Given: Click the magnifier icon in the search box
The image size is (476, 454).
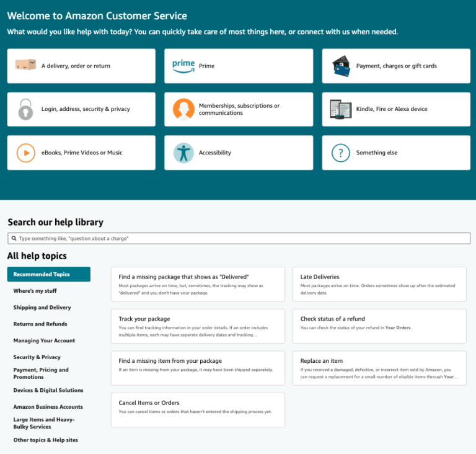Looking at the screenshot, I should coord(14,238).
